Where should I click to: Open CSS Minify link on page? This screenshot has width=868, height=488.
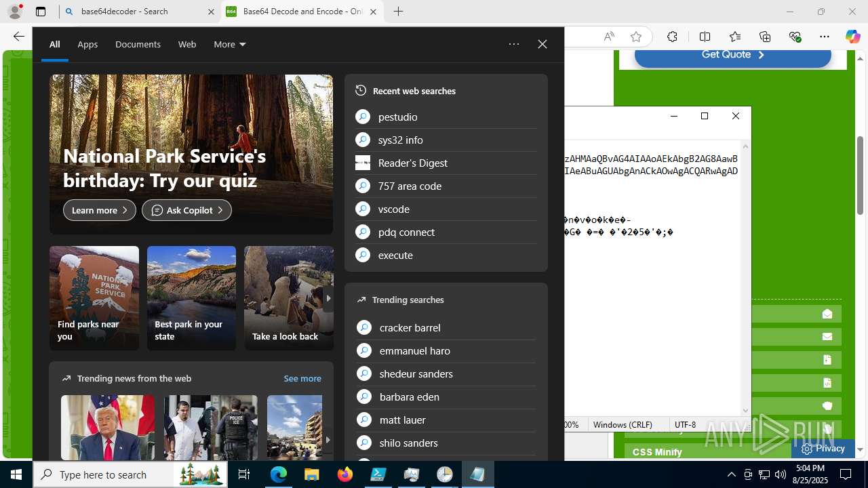[657, 452]
